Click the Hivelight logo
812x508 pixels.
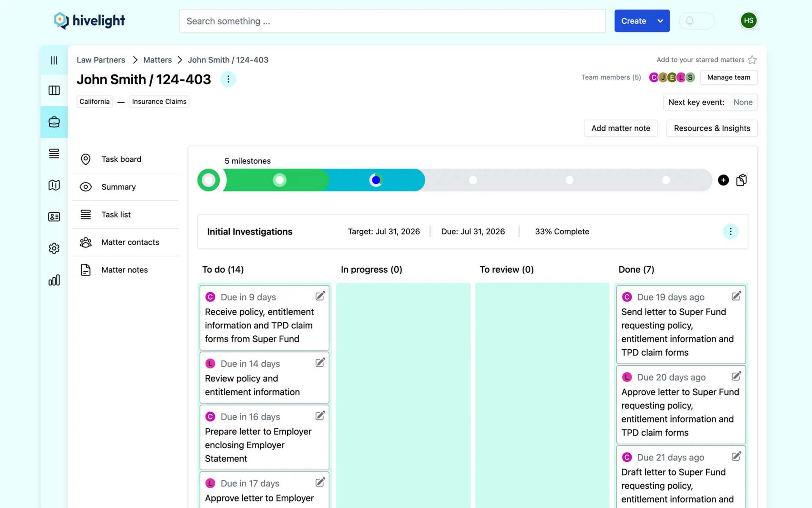(90, 21)
